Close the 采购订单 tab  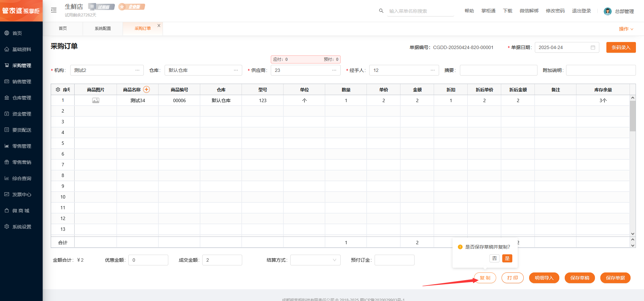[x=159, y=26]
